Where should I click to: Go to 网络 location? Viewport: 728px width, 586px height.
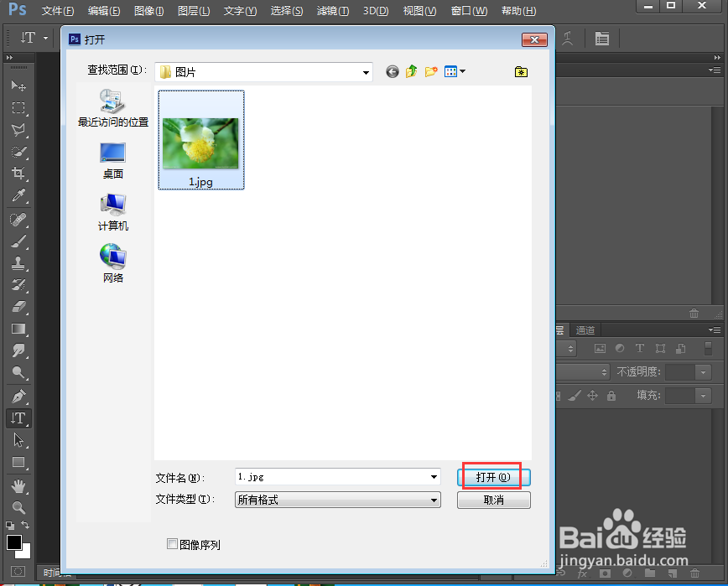113,264
